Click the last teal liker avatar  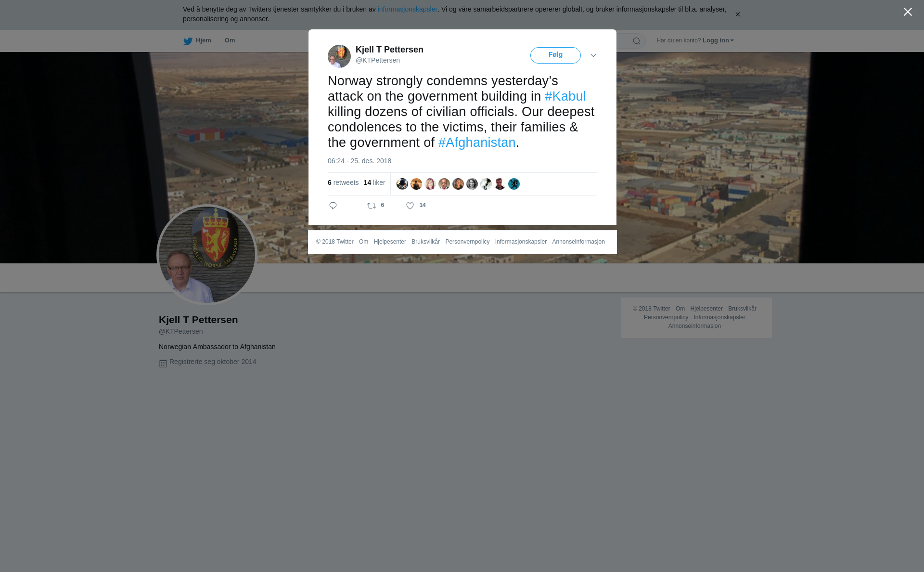click(x=514, y=184)
